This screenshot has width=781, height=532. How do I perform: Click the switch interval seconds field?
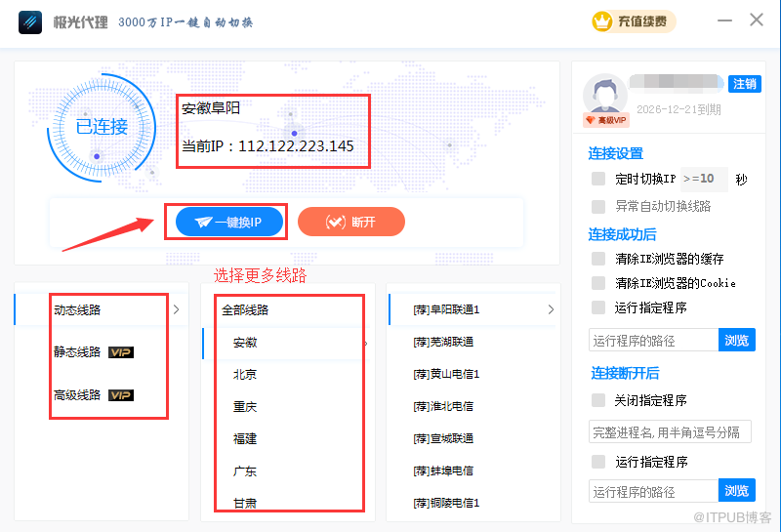[705, 179]
